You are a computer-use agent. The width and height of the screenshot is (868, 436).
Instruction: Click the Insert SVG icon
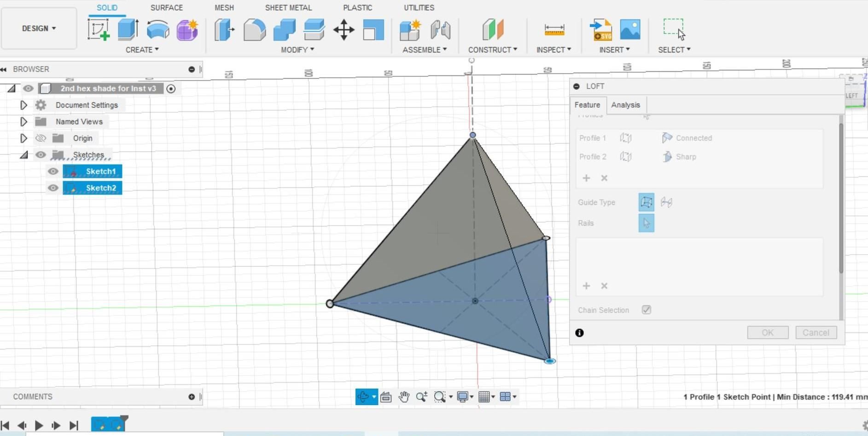601,30
